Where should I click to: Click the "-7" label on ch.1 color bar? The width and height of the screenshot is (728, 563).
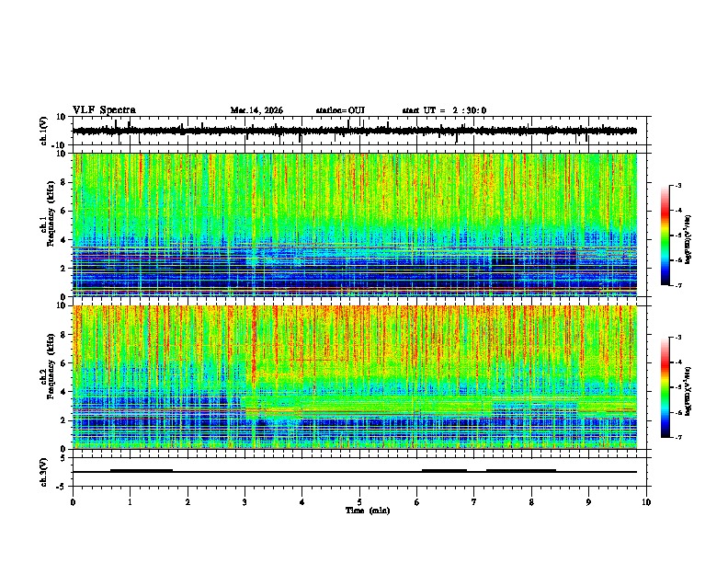[677, 285]
